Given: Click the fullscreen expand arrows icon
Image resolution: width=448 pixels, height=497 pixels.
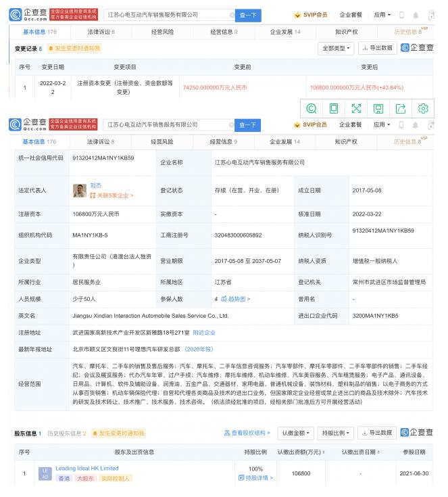Looking at the screenshot, I should [x=356, y=108].
